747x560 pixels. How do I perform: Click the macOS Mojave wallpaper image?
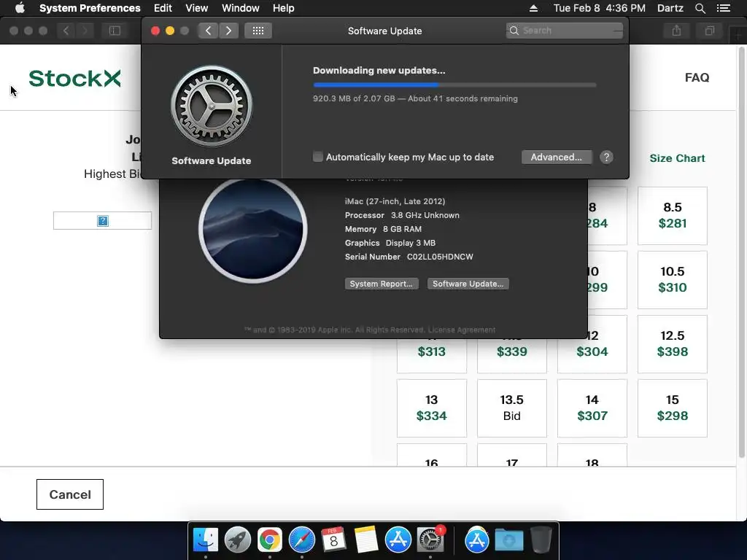point(253,230)
